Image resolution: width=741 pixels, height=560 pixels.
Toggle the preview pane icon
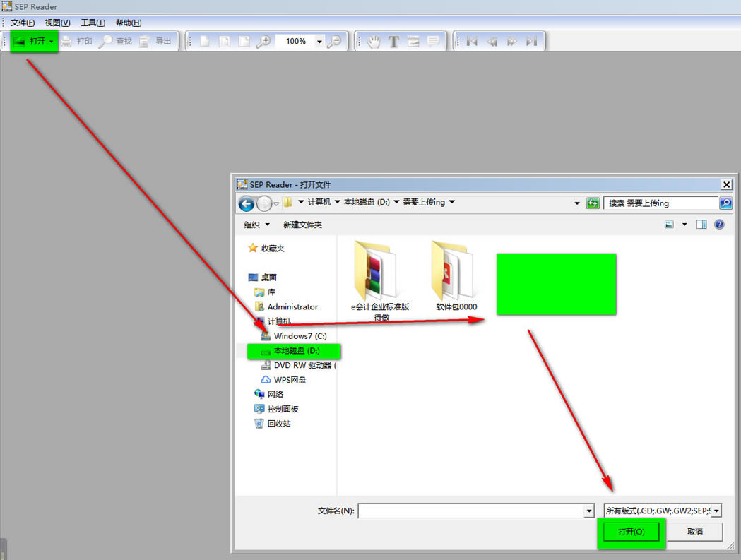click(701, 225)
